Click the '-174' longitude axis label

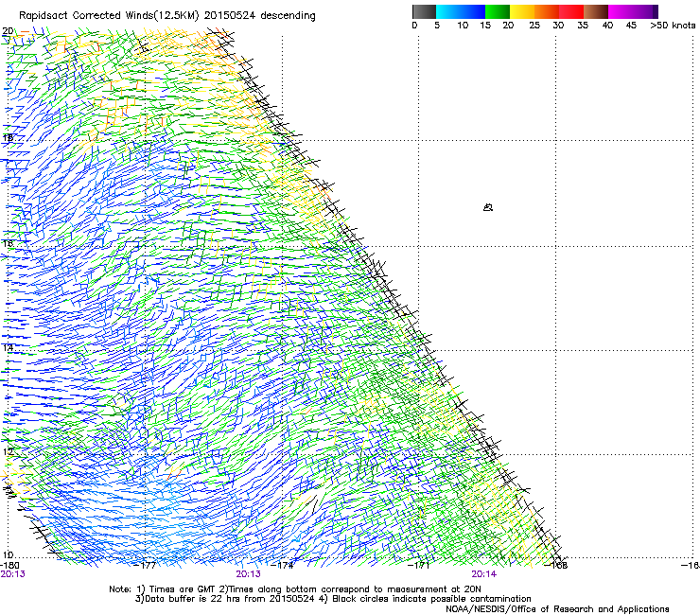(x=284, y=565)
